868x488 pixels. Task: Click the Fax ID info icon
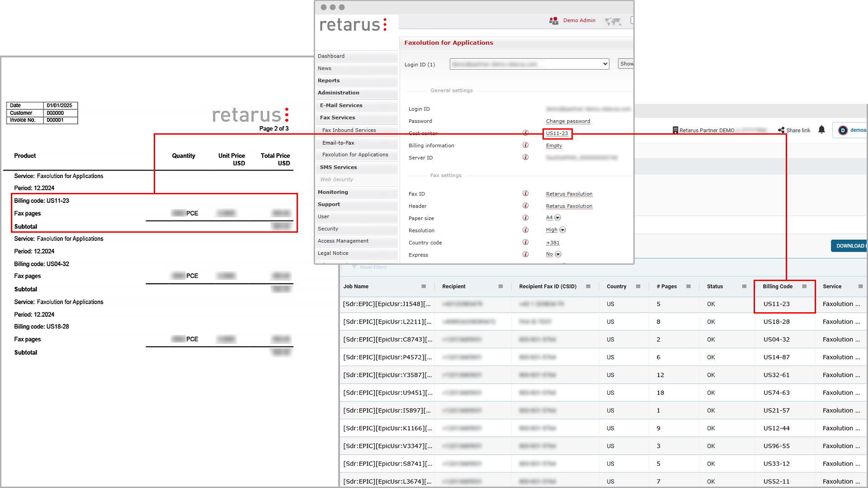[x=525, y=193]
